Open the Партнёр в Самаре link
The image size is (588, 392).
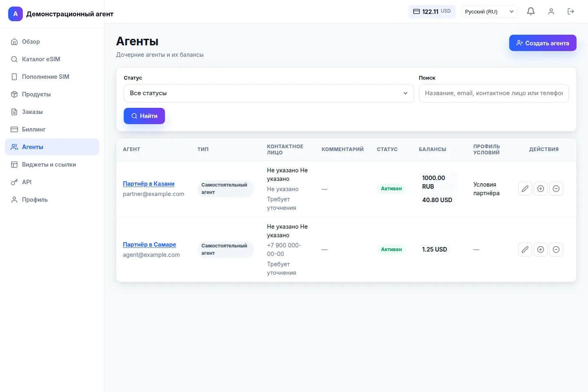(149, 245)
